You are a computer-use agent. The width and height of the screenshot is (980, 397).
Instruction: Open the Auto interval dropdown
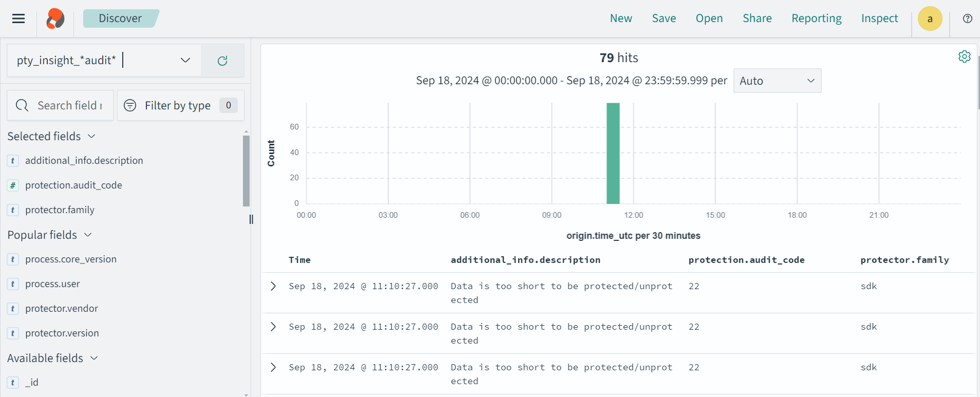[x=777, y=81]
